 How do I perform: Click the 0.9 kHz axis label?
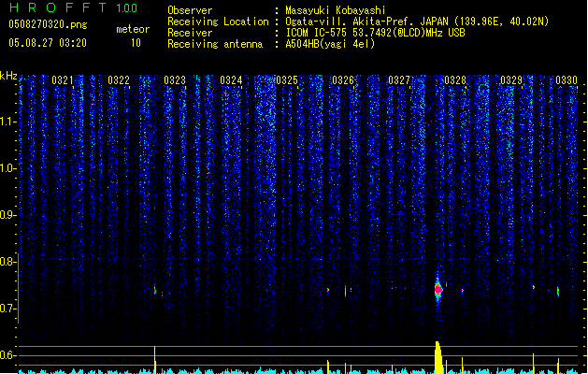coord(7,215)
